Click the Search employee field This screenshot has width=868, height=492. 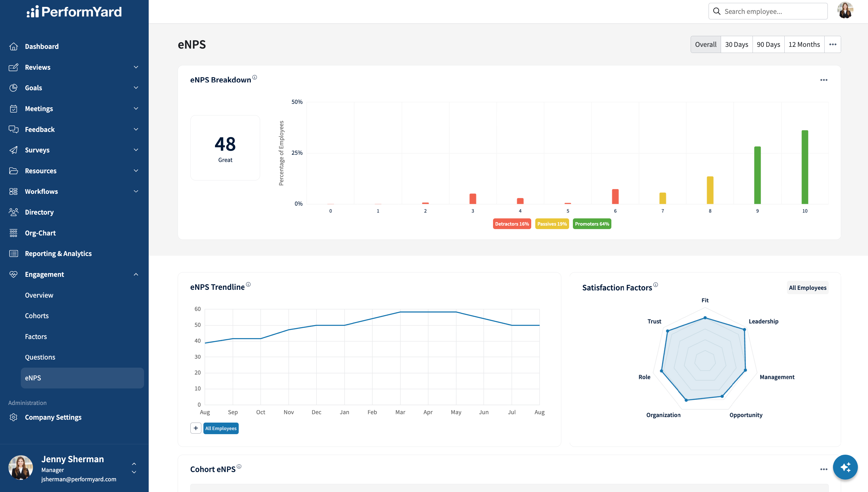tap(768, 12)
